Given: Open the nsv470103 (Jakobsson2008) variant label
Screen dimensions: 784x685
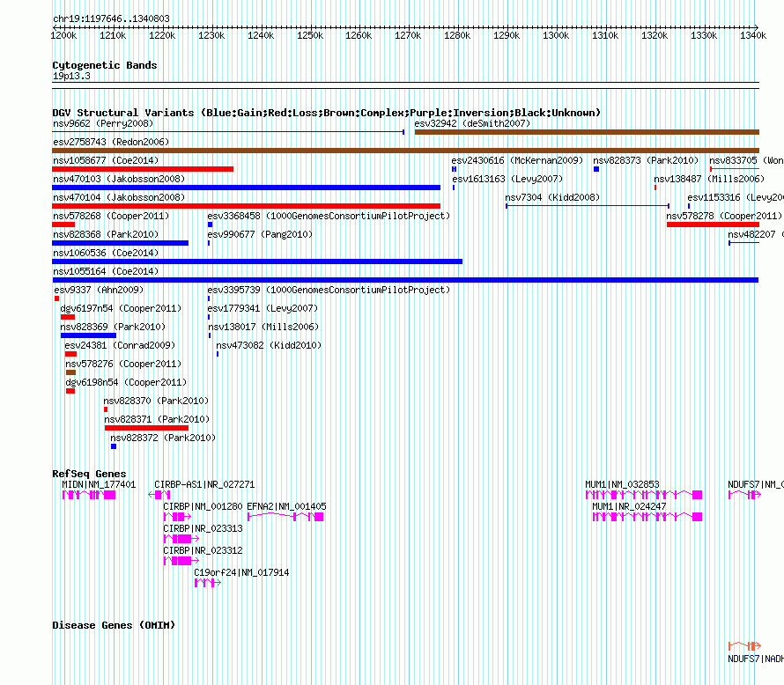Looking at the screenshot, I should click(x=119, y=179).
